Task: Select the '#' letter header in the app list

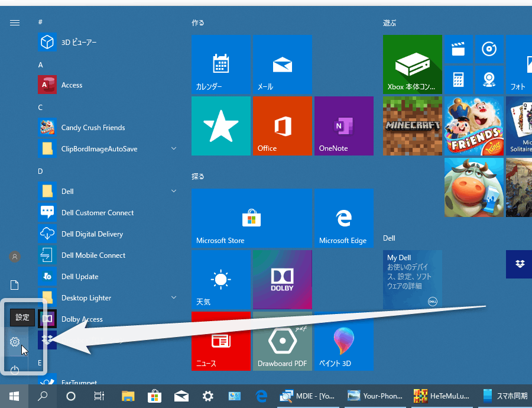Action: point(40,22)
